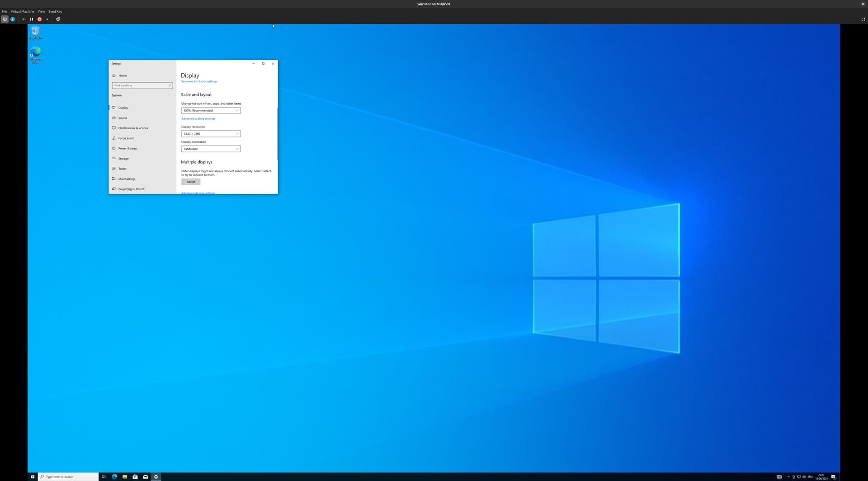Image resolution: width=868 pixels, height=481 pixels.
Task: Launch Edge from the taskbar
Action: coord(114,476)
